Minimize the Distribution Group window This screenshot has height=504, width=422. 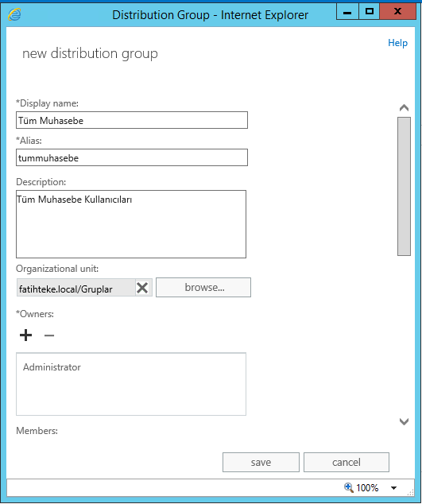pyautogui.click(x=347, y=12)
